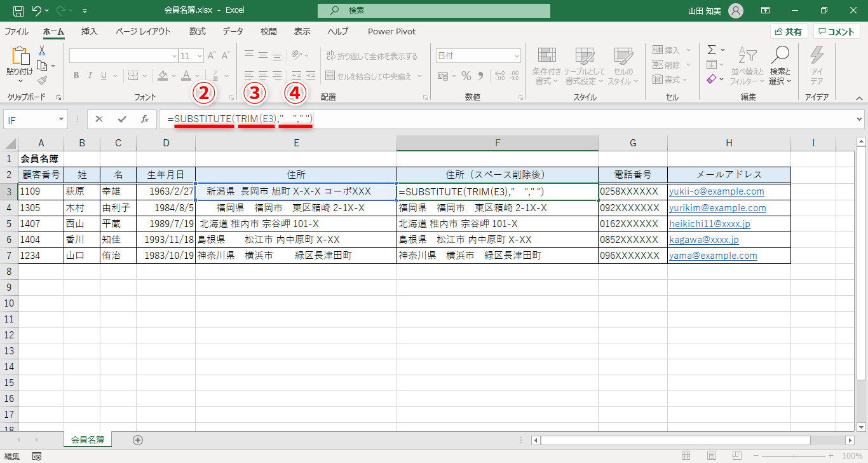The image size is (868, 463).
Task: Open the AutoSum dropdown arrow
Action: click(x=722, y=50)
